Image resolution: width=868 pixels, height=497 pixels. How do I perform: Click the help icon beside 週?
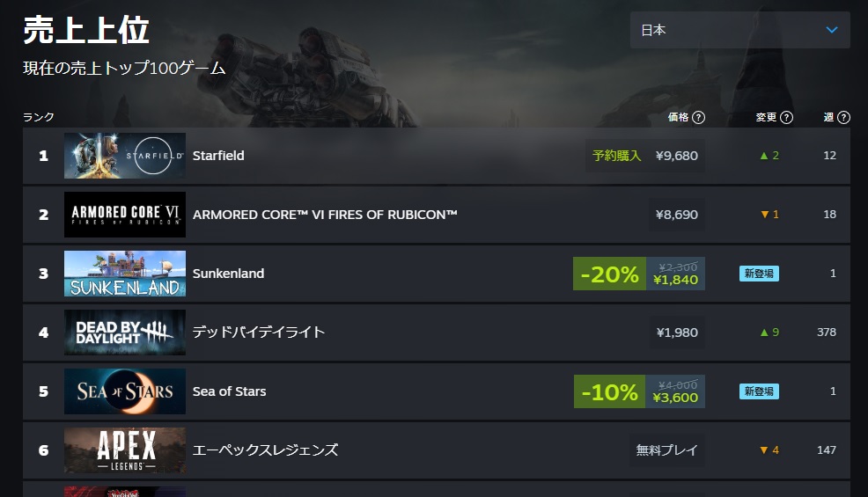(844, 117)
